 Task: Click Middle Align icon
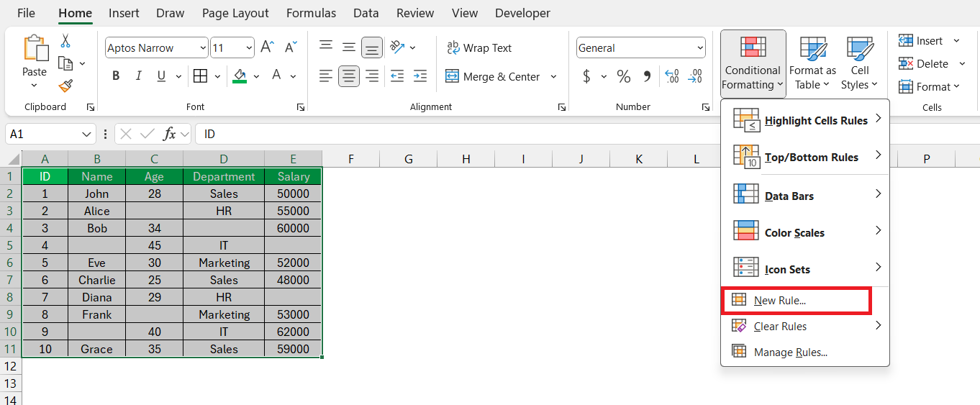pos(349,47)
